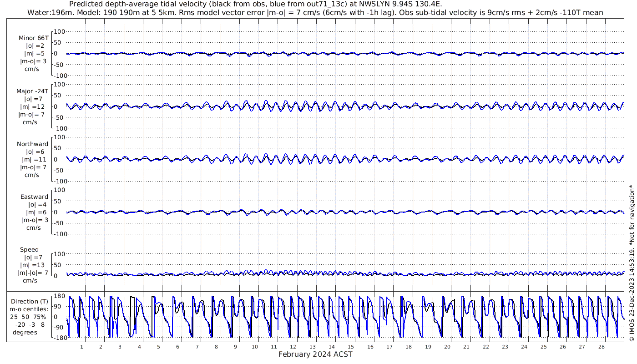637x364 pixels.
Task: Click the '100' tick on Minor panel y-axis
Action: 61,31
